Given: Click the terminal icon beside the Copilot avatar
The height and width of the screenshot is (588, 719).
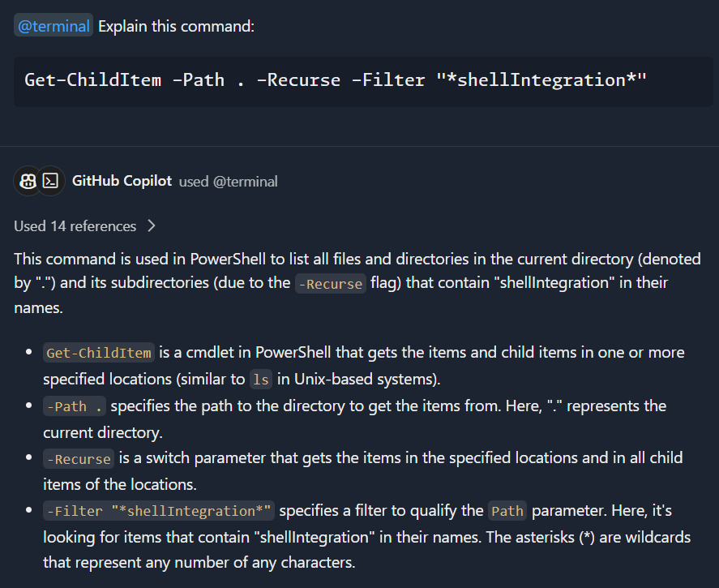Looking at the screenshot, I should click(49, 180).
